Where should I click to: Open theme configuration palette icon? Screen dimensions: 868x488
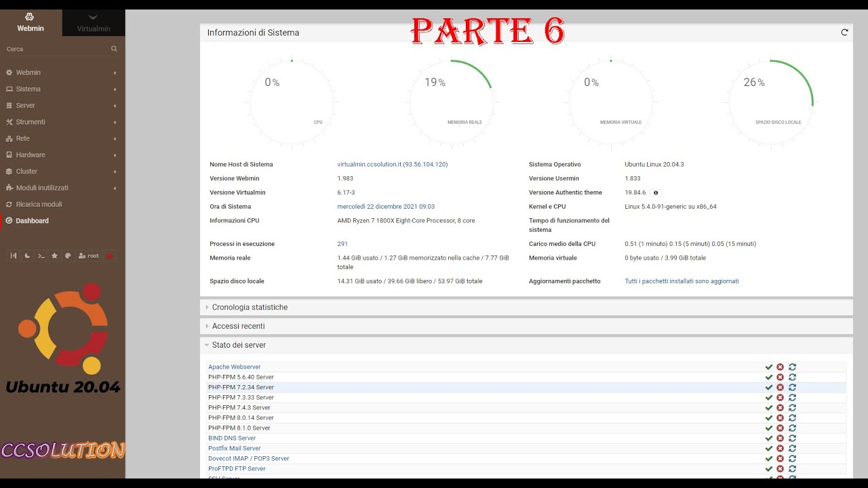tap(68, 256)
